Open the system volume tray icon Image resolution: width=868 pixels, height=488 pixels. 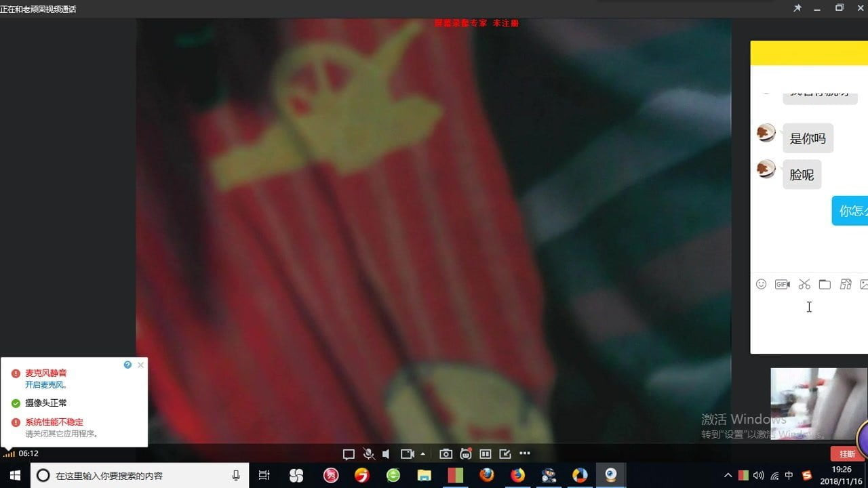[x=758, y=475]
